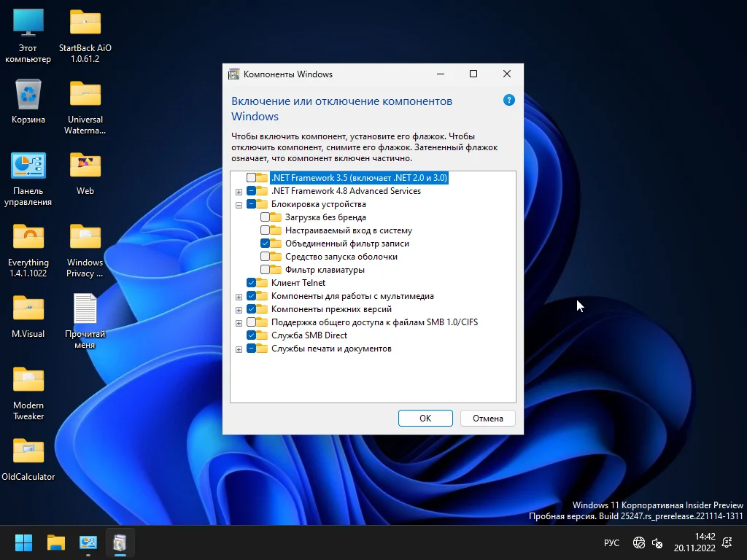Click the Windows Start button on taskbar
The width and height of the screenshot is (747, 560).
(x=24, y=542)
